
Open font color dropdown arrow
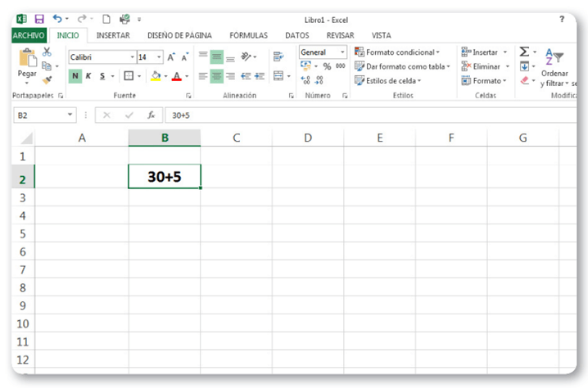point(187,76)
